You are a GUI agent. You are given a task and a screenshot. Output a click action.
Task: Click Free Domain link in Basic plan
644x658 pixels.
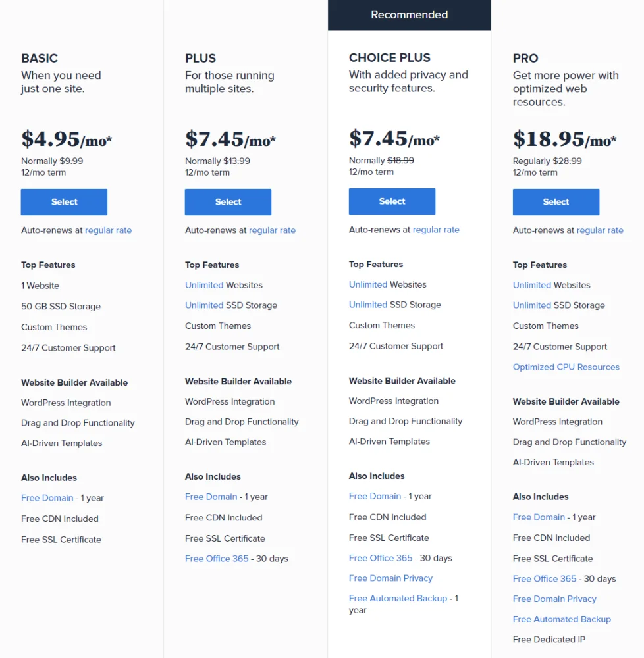(47, 498)
